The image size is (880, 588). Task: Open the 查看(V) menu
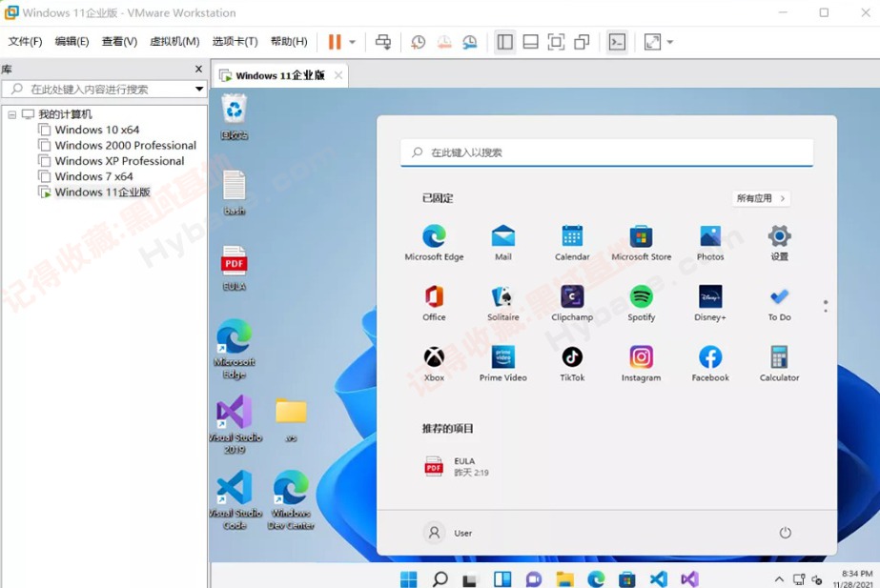[x=119, y=42]
